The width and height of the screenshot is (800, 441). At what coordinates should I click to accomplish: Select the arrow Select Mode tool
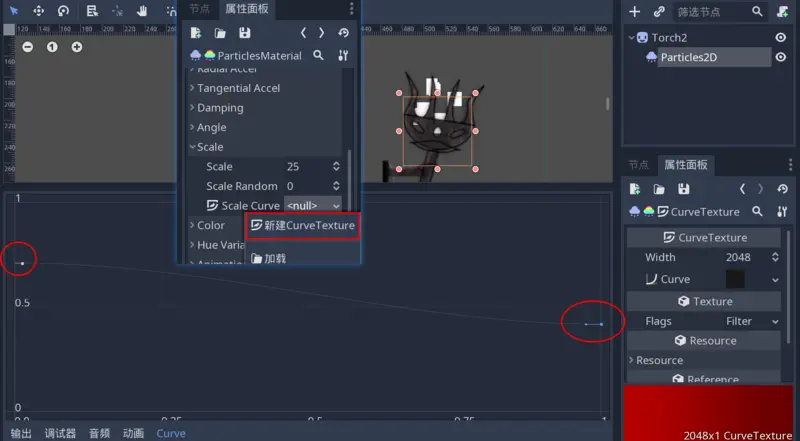click(14, 11)
